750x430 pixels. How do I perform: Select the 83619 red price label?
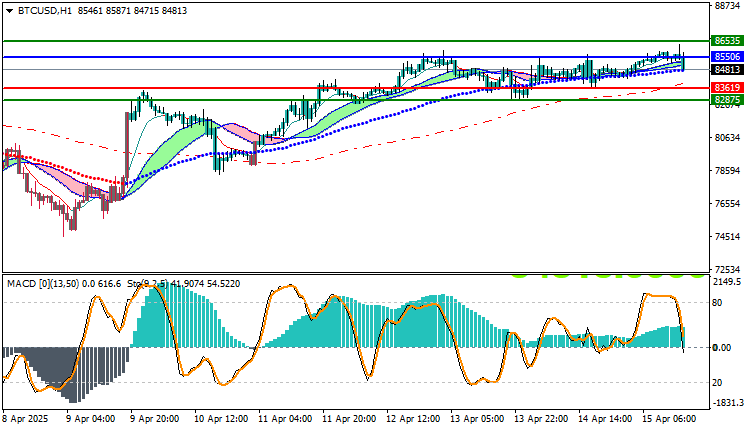[728, 88]
